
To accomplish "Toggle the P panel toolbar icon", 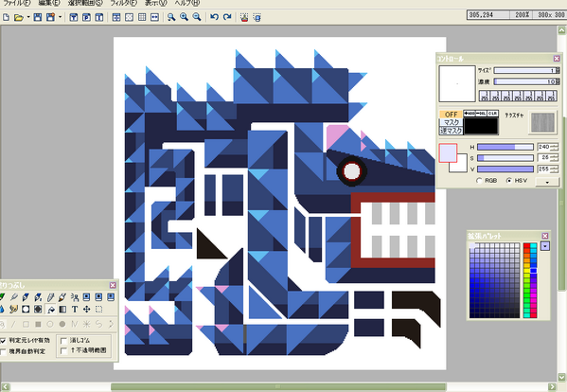I will click(x=86, y=17).
